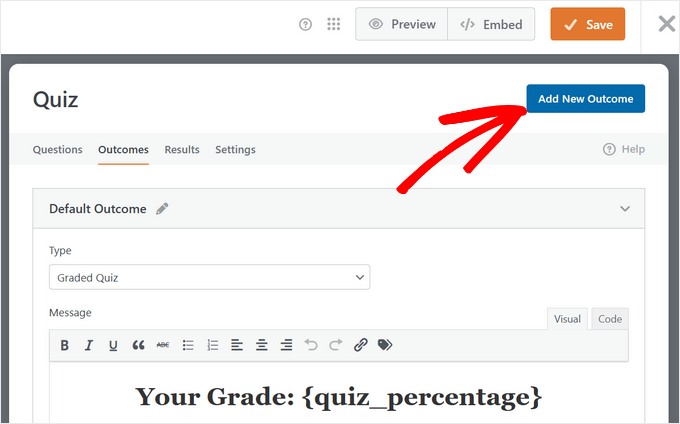Toggle bold formatting in message editor
The height and width of the screenshot is (424, 680).
point(65,345)
